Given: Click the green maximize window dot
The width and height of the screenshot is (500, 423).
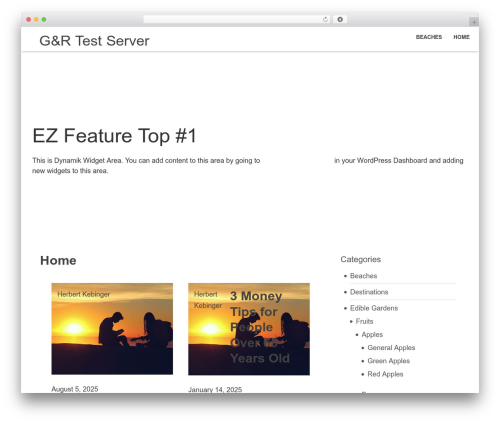Looking at the screenshot, I should pos(44,20).
